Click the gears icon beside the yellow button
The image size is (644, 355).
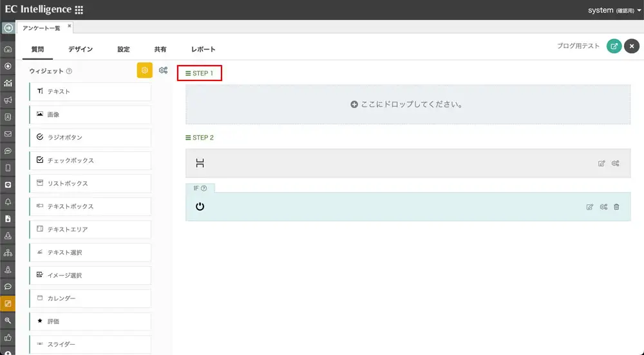tap(164, 71)
